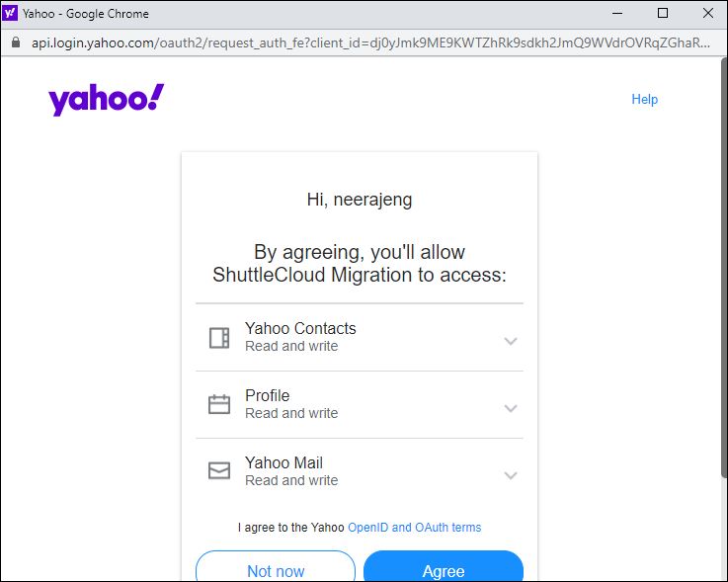Viewport: 728px width, 582px height.
Task: Expand Yahoo Contacts permission details
Action: 511,342
